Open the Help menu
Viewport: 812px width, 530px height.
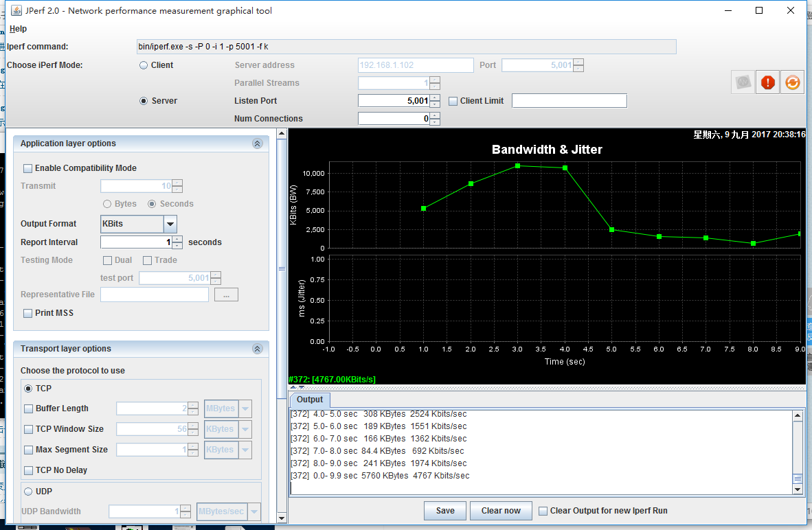point(18,29)
